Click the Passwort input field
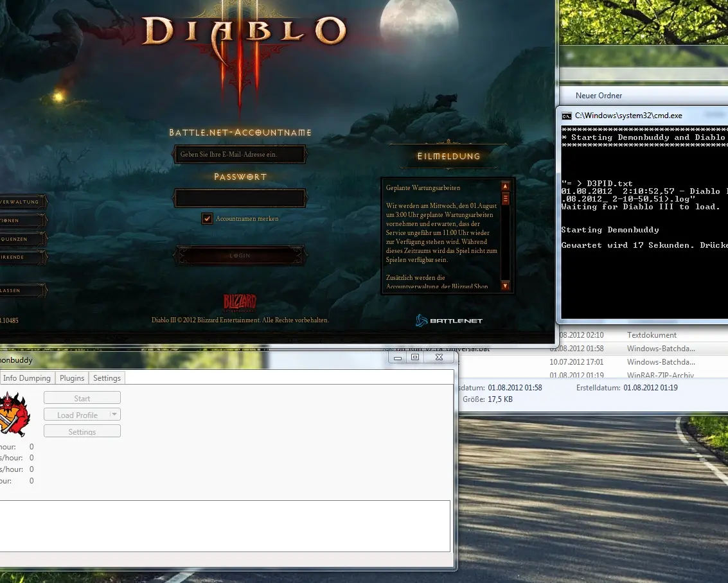The height and width of the screenshot is (583, 728). tap(240, 198)
